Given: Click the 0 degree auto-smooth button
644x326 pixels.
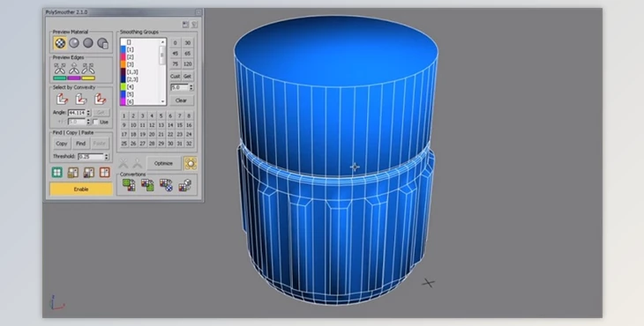Looking at the screenshot, I should coord(175,42).
